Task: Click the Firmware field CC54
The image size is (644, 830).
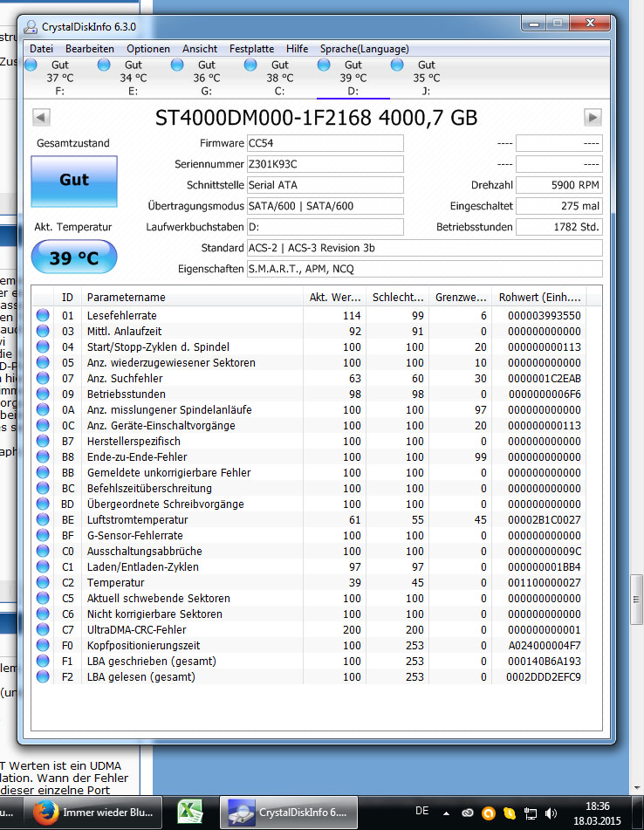Action: tap(325, 143)
